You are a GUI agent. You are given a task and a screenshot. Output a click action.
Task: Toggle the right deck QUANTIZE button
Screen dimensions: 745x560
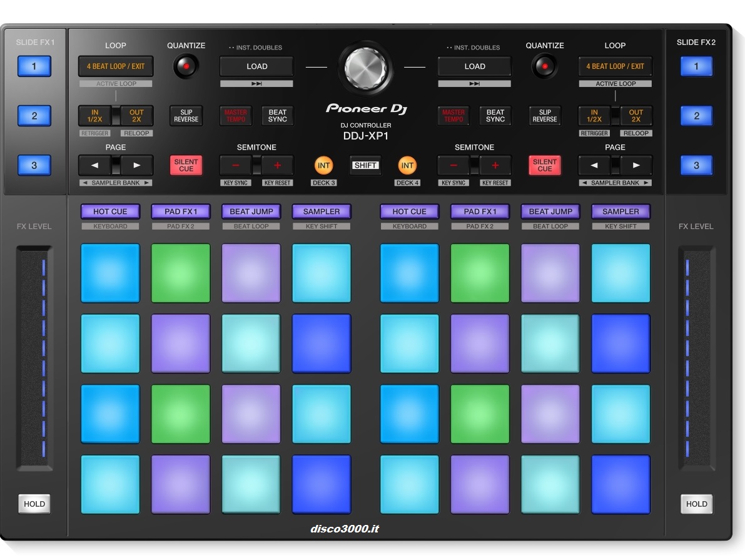[544, 66]
